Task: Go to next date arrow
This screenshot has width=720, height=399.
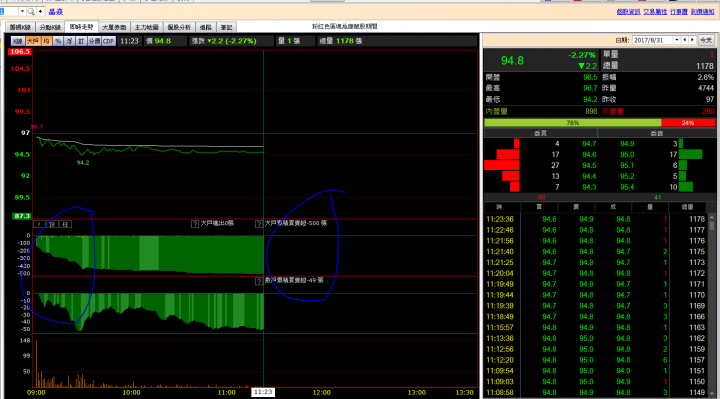Action: (x=692, y=40)
